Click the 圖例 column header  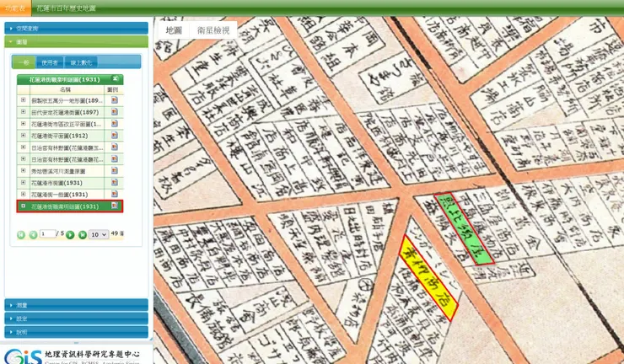click(x=114, y=90)
